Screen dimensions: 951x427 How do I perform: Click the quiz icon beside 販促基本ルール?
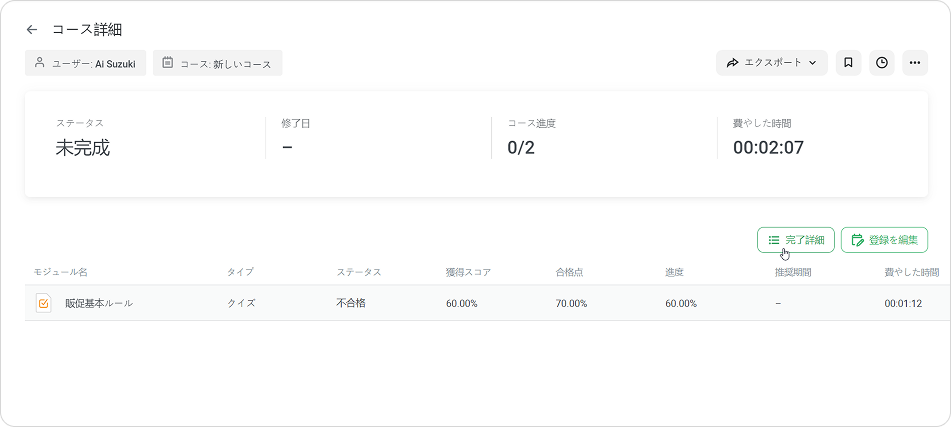point(43,303)
